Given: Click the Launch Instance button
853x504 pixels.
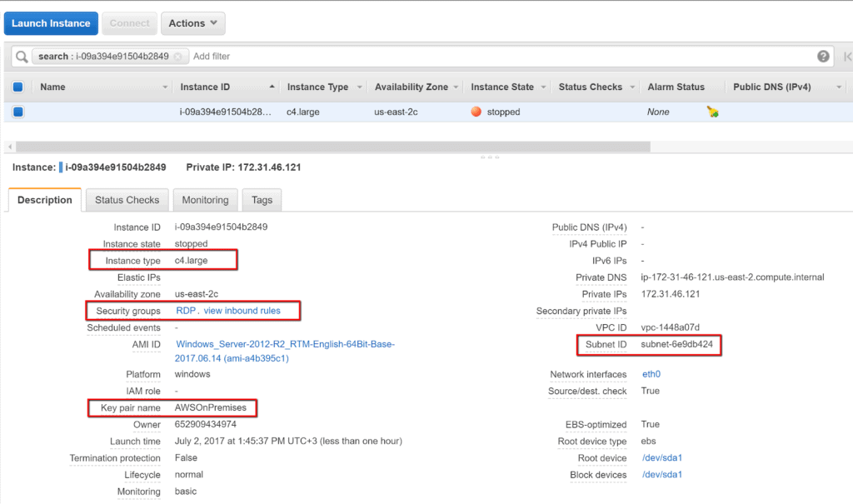Looking at the screenshot, I should point(51,22).
